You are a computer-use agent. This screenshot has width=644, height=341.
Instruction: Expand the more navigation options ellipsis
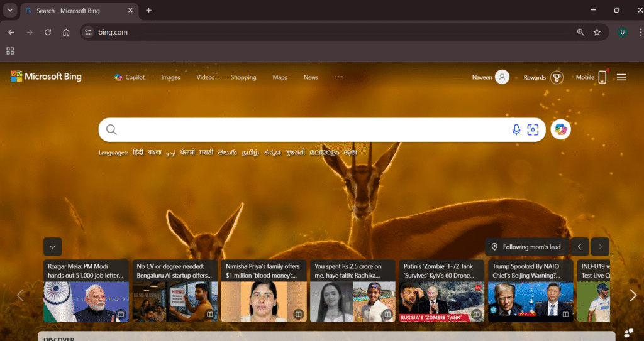pos(338,77)
